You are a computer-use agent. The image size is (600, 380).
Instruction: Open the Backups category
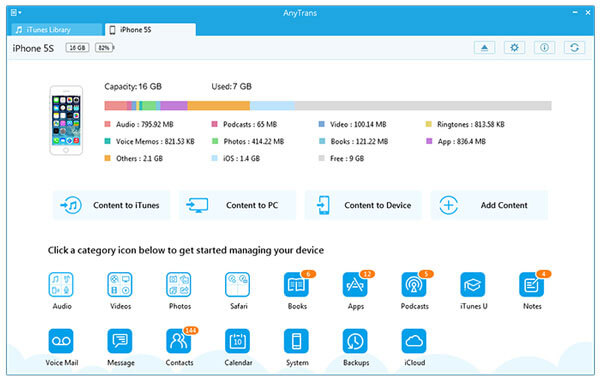tap(355, 341)
